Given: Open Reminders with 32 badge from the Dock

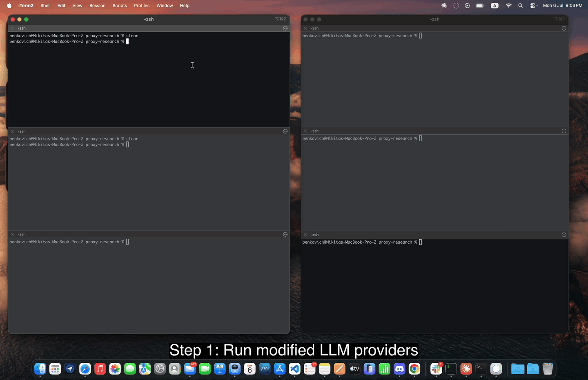Looking at the screenshot, I should click(x=310, y=369).
